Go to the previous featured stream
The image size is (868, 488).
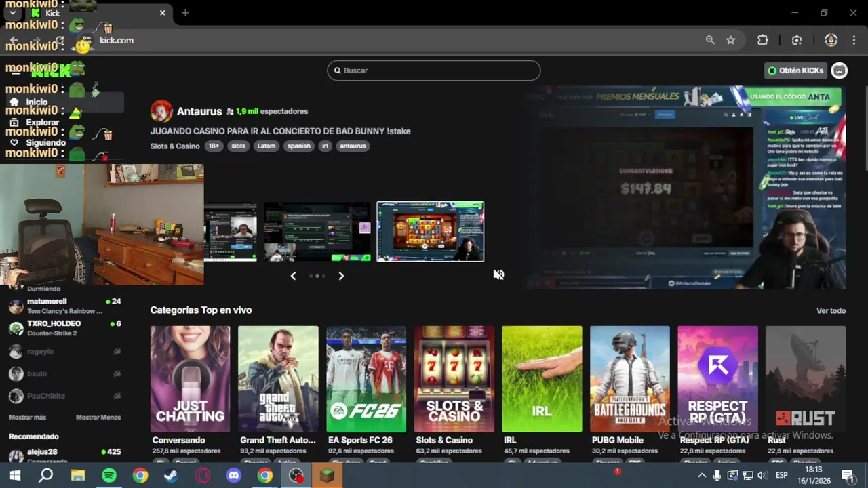click(x=293, y=276)
